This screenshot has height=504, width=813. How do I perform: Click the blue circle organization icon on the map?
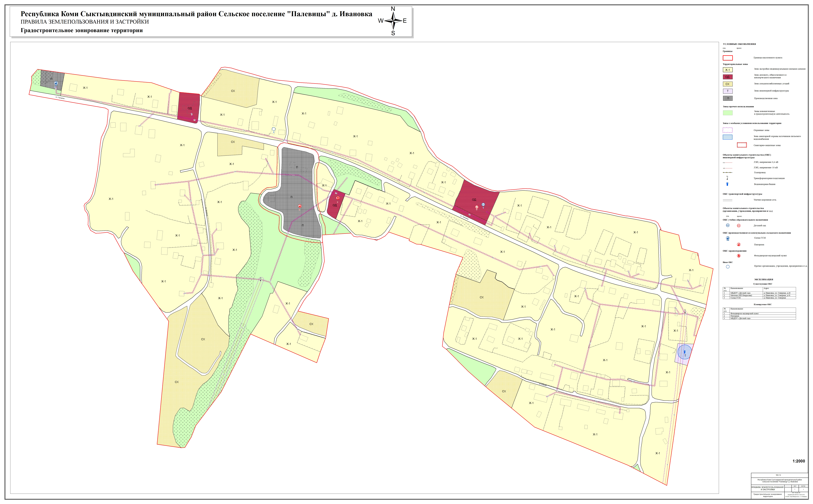(x=274, y=129)
